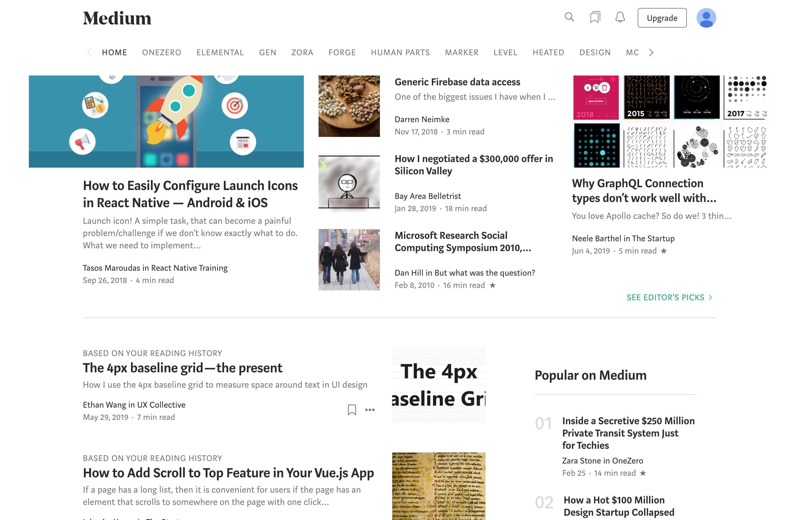Click the Launch icon article summary text
Viewport: 812px width, 520px height.
[x=190, y=233]
